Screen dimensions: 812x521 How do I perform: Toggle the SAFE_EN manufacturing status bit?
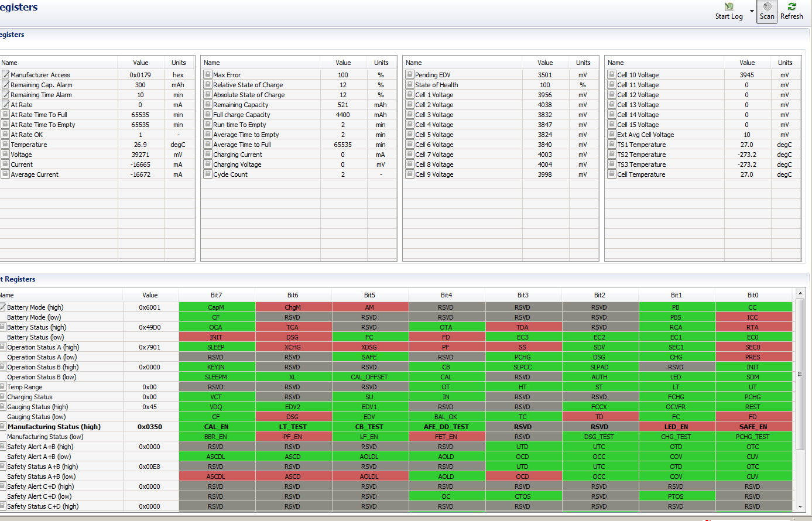(x=753, y=427)
